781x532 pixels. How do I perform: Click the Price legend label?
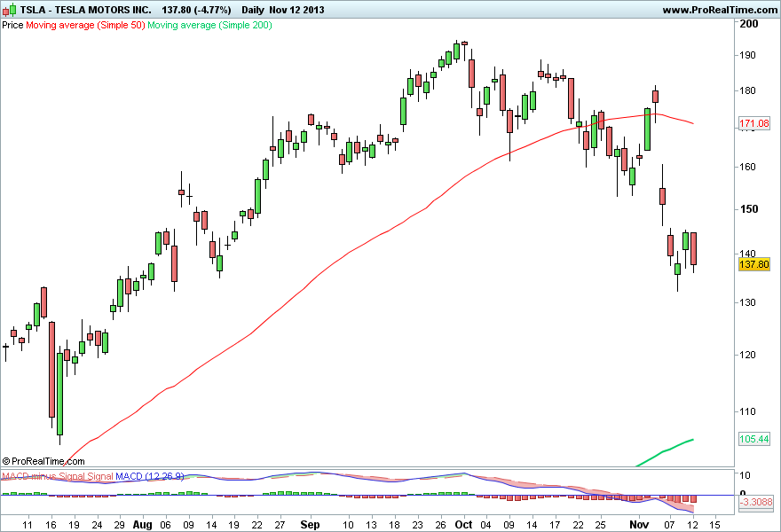[12, 25]
